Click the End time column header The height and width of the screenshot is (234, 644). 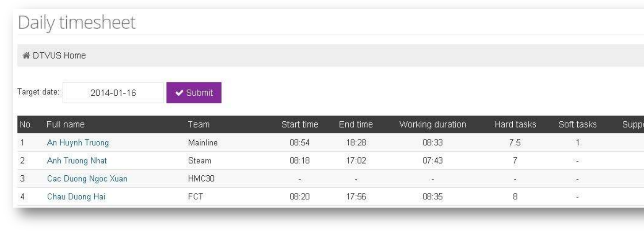tap(356, 125)
